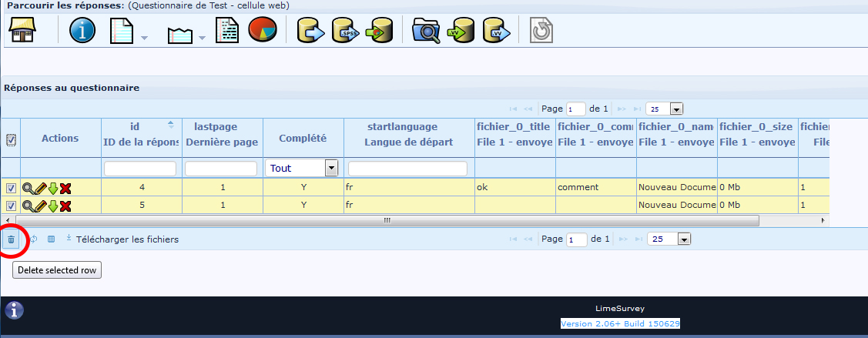Open the blue information summary icon
Screen dimensions: 868x338
click(82, 31)
